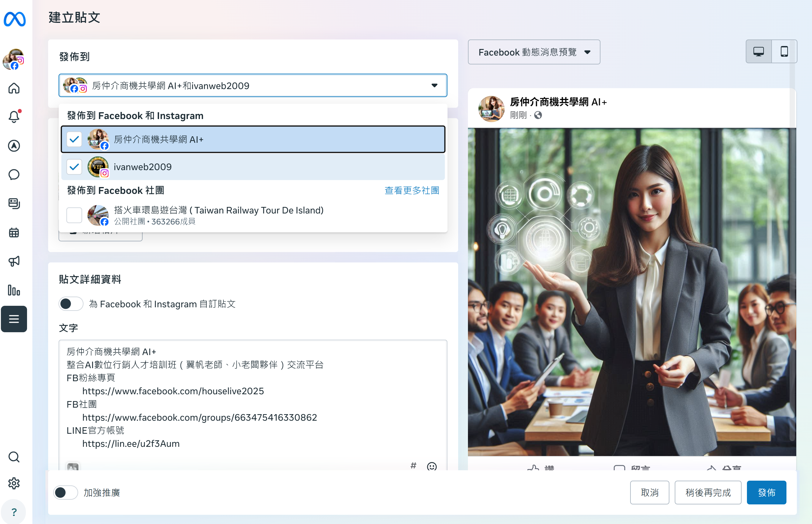The height and width of the screenshot is (524, 812).
Task: Click the 稍後再完成 button
Action: pos(708,492)
